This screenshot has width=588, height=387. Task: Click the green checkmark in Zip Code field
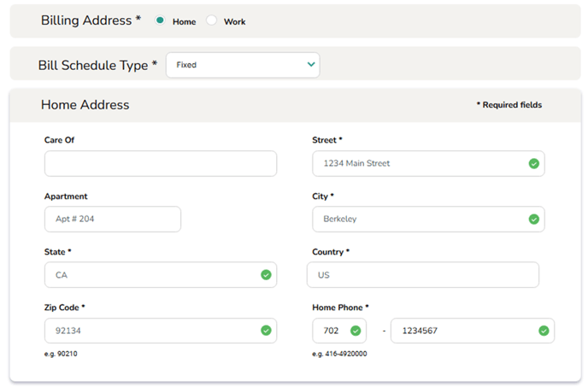[x=266, y=331]
